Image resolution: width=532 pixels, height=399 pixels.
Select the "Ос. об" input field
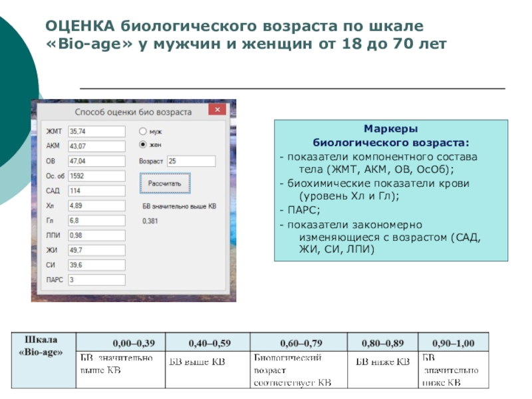click(x=96, y=176)
